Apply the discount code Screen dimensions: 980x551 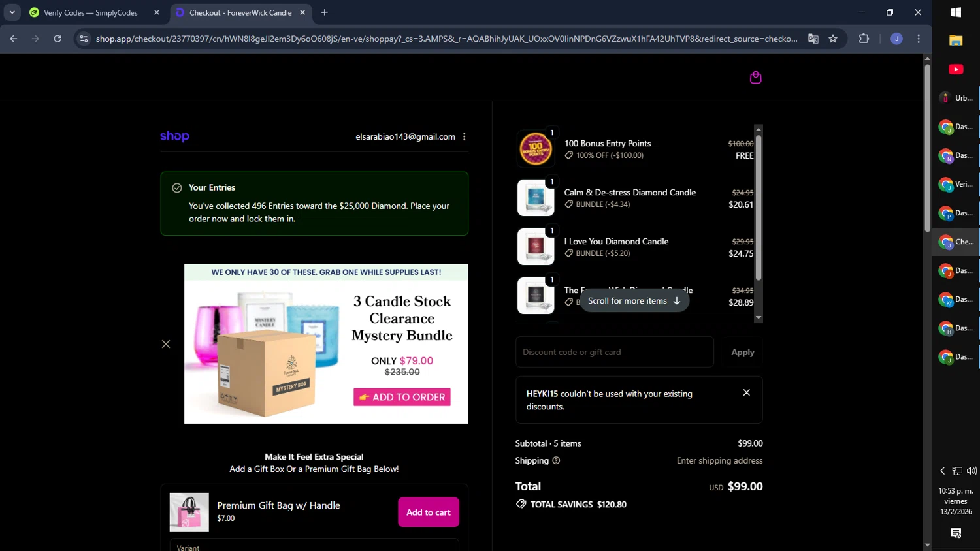point(742,352)
